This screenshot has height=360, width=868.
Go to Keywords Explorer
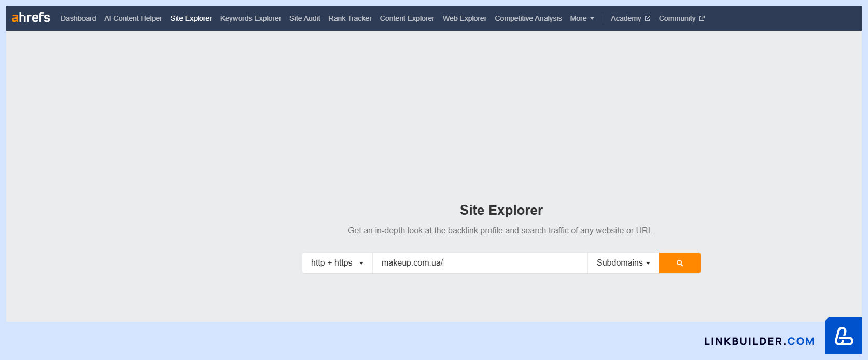[x=251, y=18]
